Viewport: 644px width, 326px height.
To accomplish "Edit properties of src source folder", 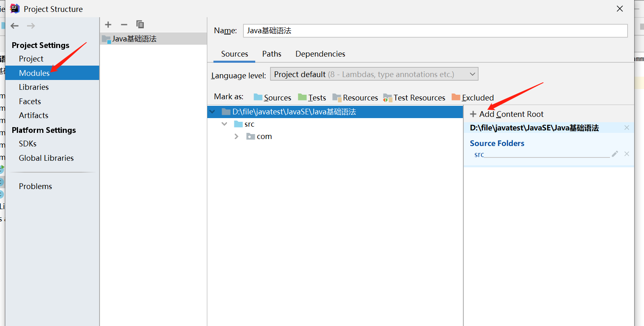I will (615, 154).
